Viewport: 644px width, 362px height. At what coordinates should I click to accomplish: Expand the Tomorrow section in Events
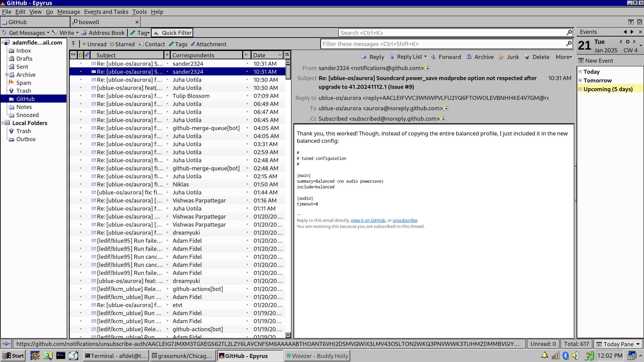point(580,80)
